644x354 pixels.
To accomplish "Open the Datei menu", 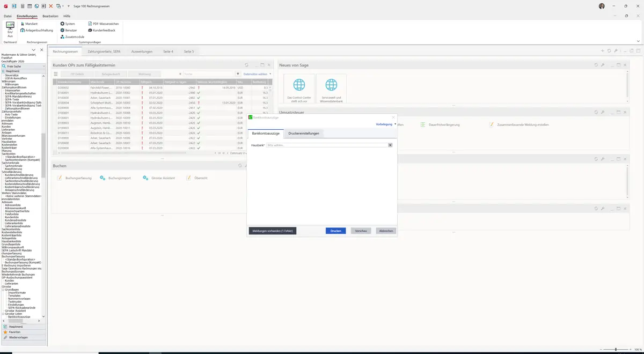I will pyautogui.click(x=8, y=16).
